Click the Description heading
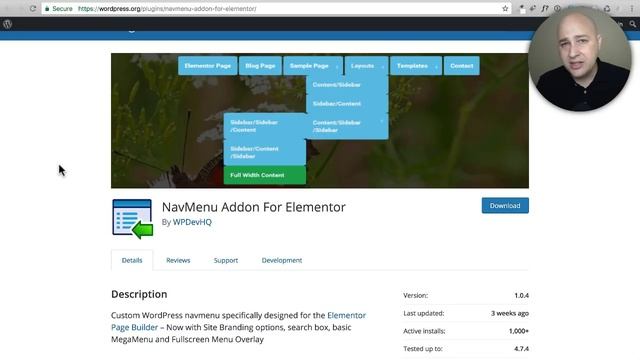The height and width of the screenshot is (360, 640). point(139,294)
